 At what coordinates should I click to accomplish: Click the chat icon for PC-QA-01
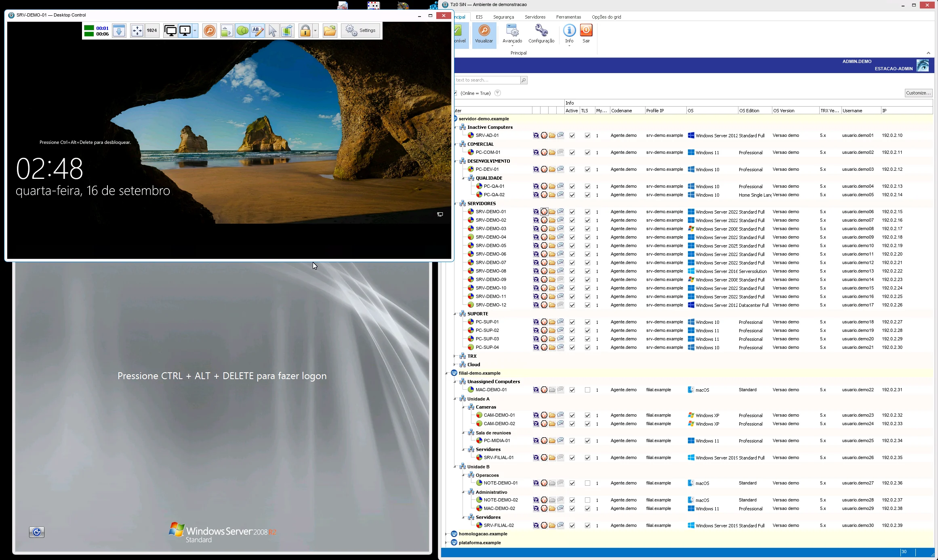click(x=560, y=186)
